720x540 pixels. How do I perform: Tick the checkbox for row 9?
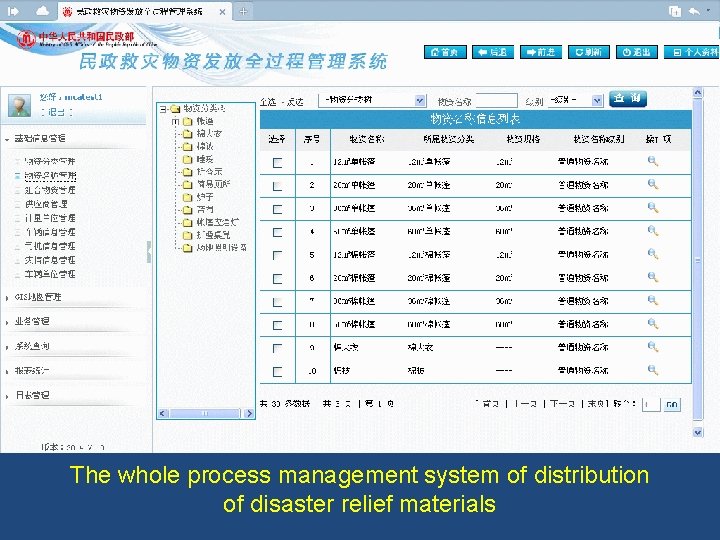277,348
